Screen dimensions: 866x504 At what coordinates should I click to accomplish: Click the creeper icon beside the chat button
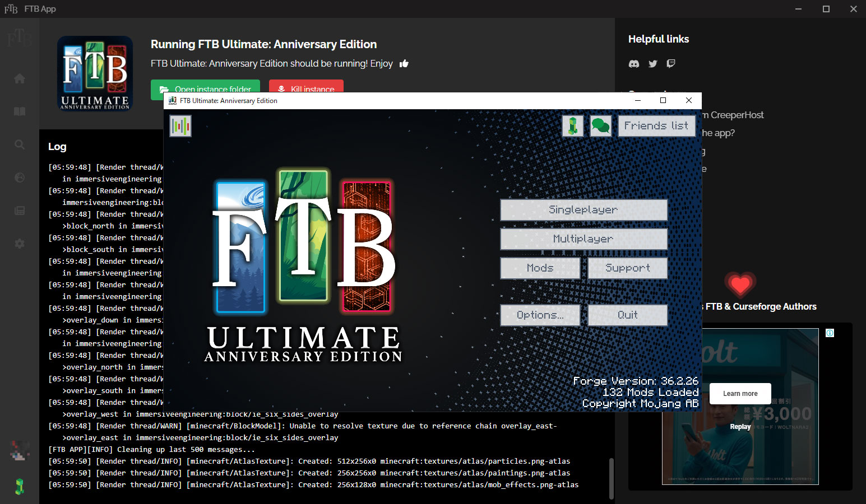(x=573, y=126)
